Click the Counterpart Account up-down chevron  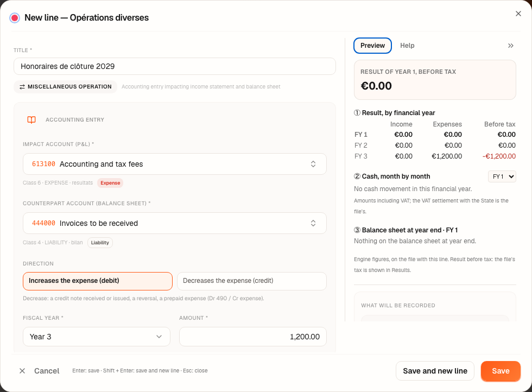tap(313, 223)
